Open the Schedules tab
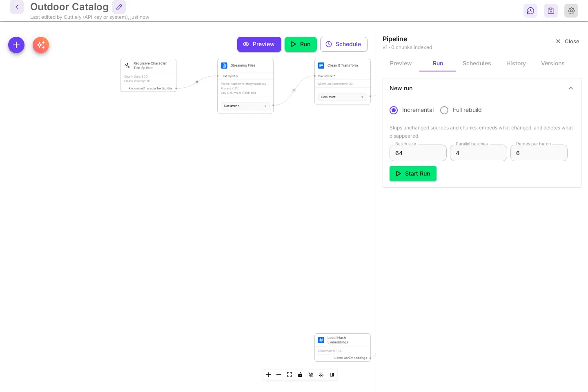 (477, 63)
